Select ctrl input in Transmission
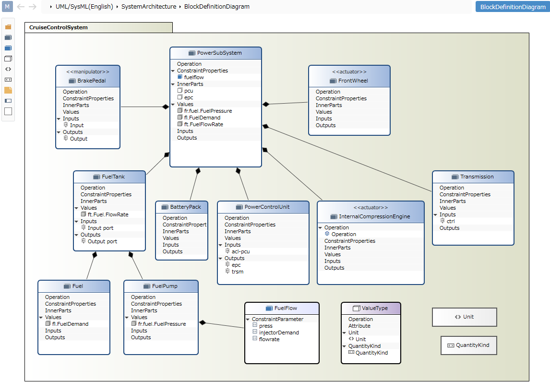 (x=451, y=221)
